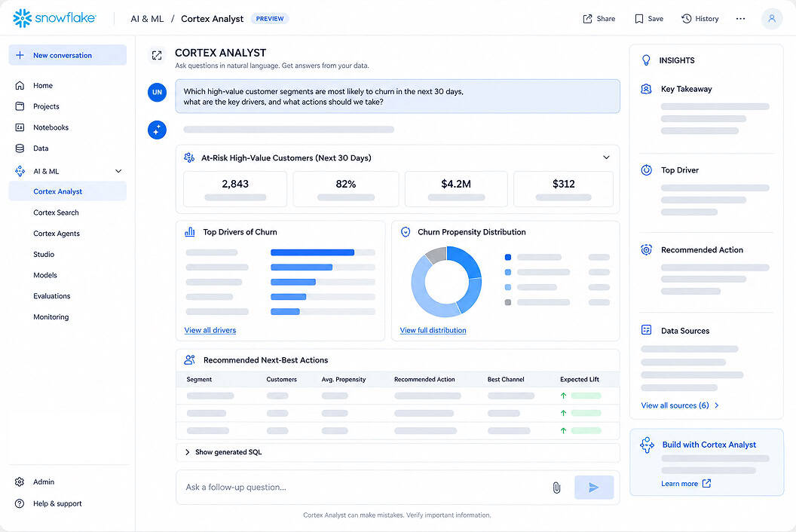The image size is (796, 532).
Task: Click the Best Channel column header
Action: click(x=506, y=379)
